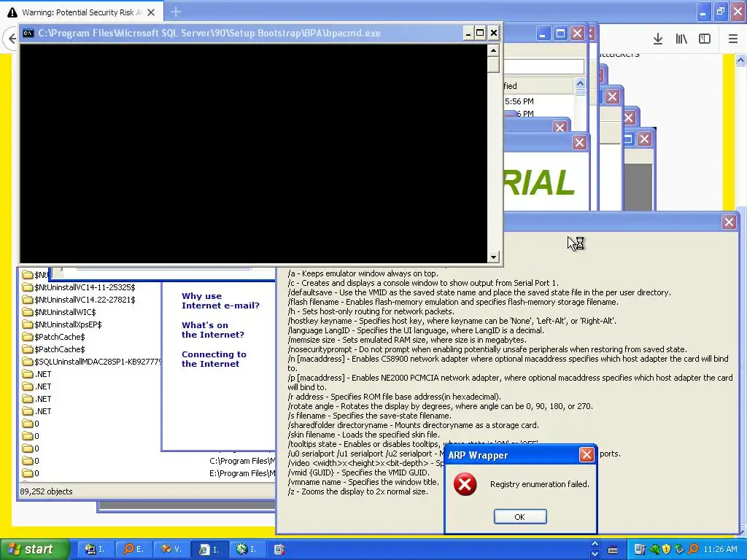Click the console scrollbar down arrow

click(x=493, y=257)
